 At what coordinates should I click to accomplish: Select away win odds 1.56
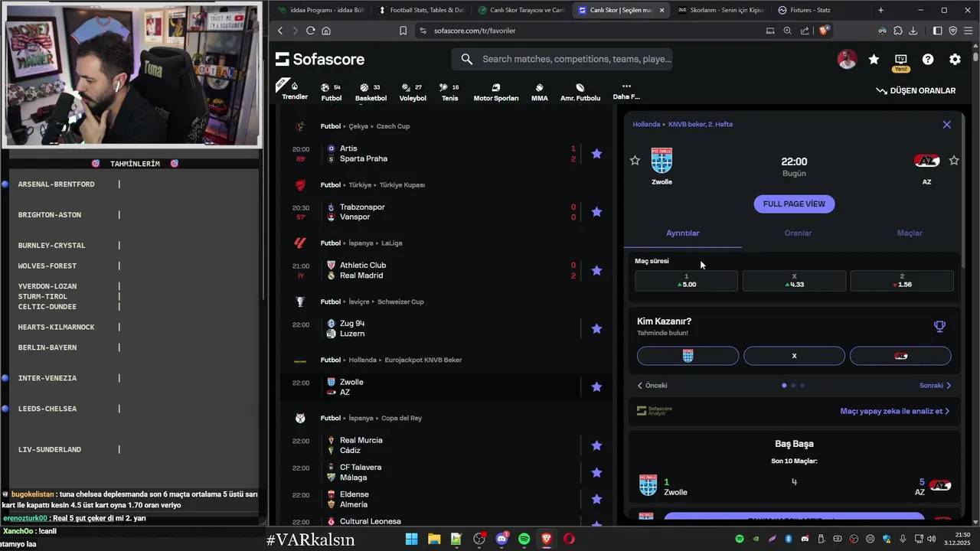click(x=902, y=281)
